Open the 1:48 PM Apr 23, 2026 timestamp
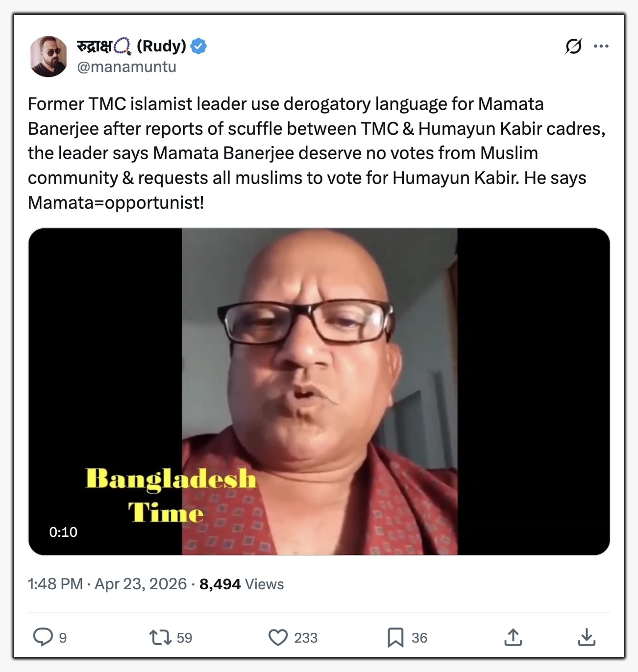This screenshot has width=638, height=672. point(107,584)
